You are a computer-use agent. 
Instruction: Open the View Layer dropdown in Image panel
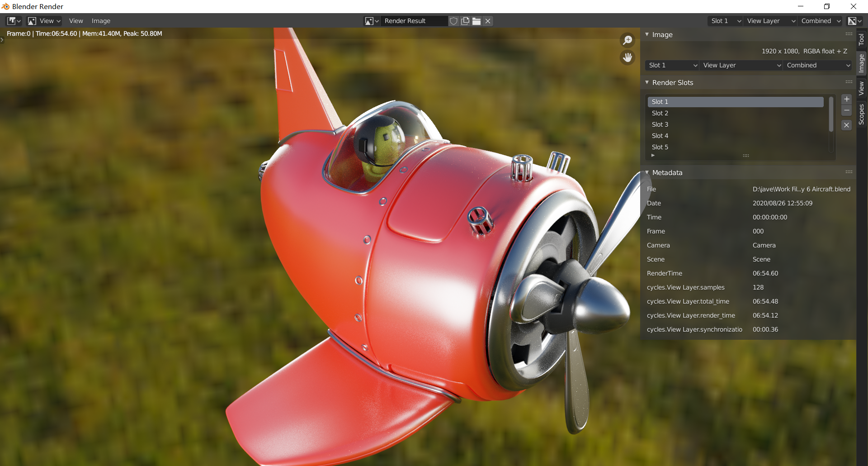[x=741, y=65]
